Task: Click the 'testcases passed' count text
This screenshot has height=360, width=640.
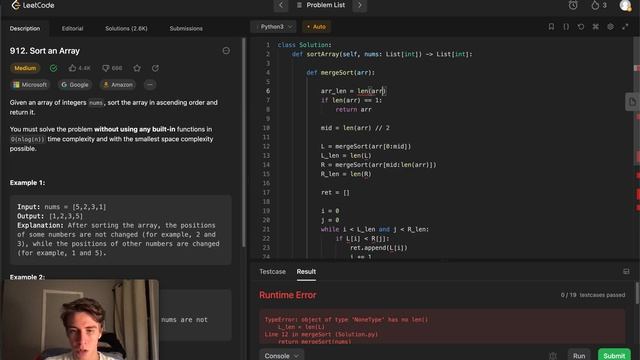Action: coord(593,295)
